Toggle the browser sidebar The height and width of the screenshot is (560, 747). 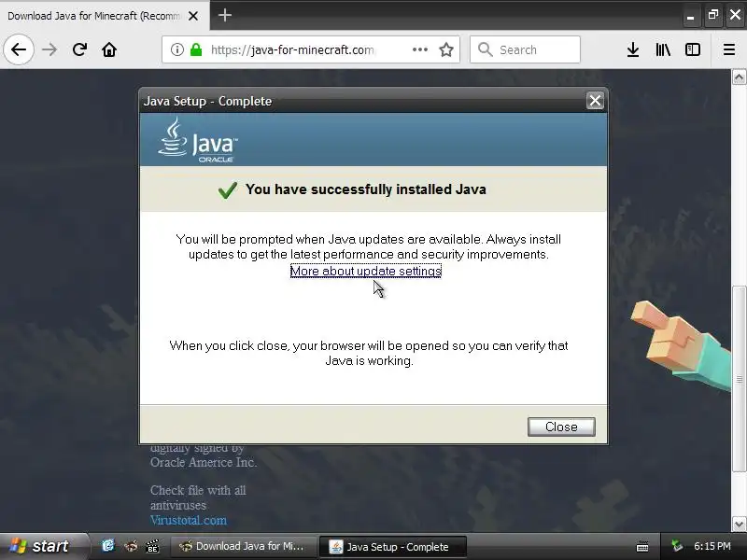pos(693,49)
